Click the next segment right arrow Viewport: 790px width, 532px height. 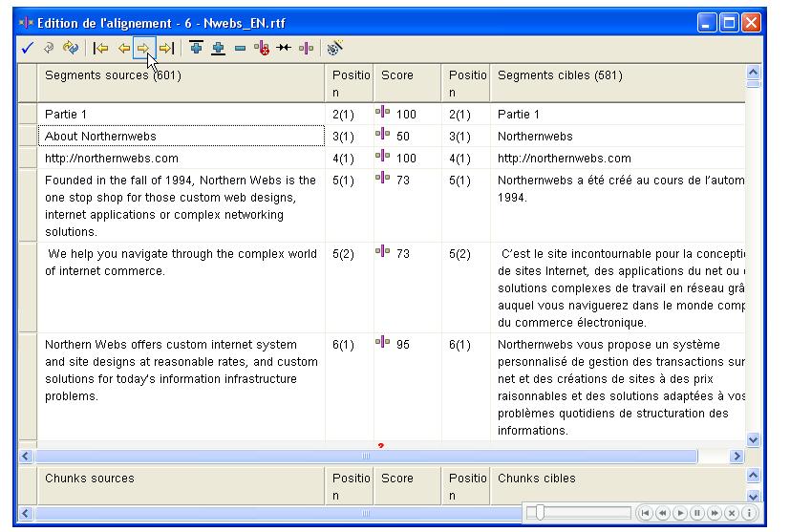(143, 48)
